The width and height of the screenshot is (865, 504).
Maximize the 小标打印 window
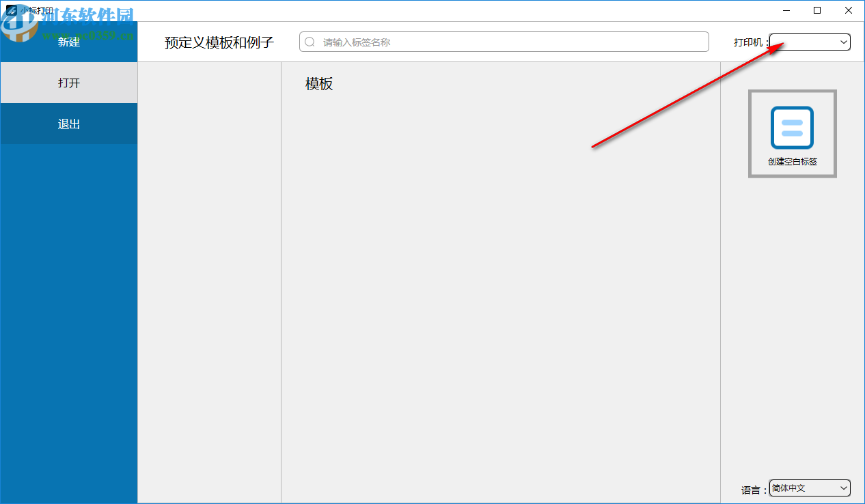point(817,10)
